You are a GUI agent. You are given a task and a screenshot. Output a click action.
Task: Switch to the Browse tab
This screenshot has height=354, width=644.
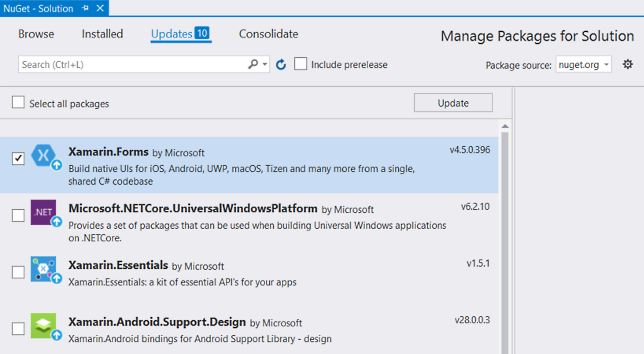click(36, 34)
